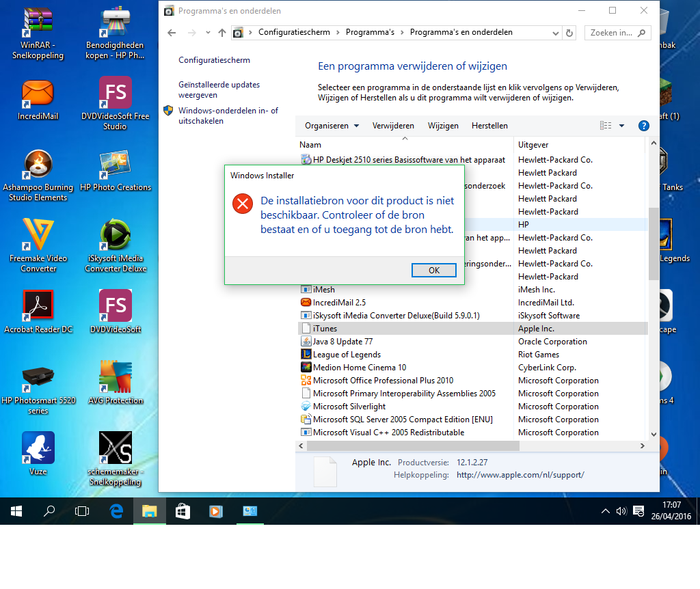This screenshot has width=700, height=589.
Task: Click Control Panel taskbar icon
Action: tap(250, 511)
